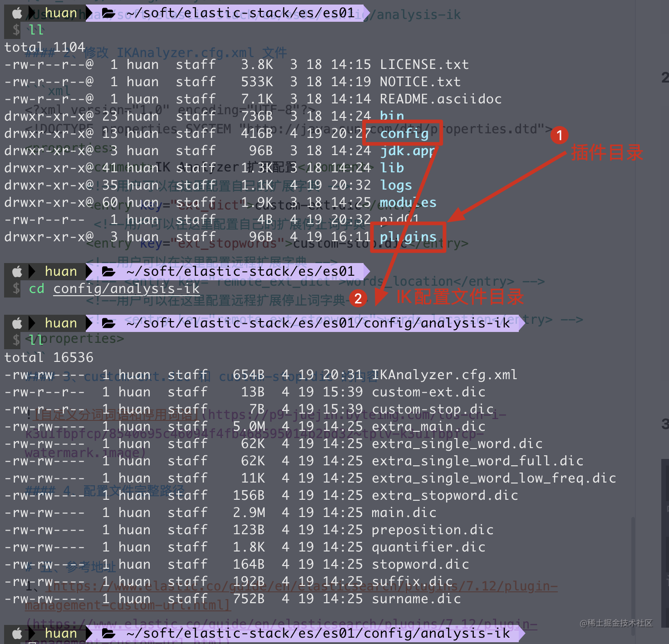Viewport: 669px width, 644px height.
Task: Click the stopword.dic file name
Action: 420,564
